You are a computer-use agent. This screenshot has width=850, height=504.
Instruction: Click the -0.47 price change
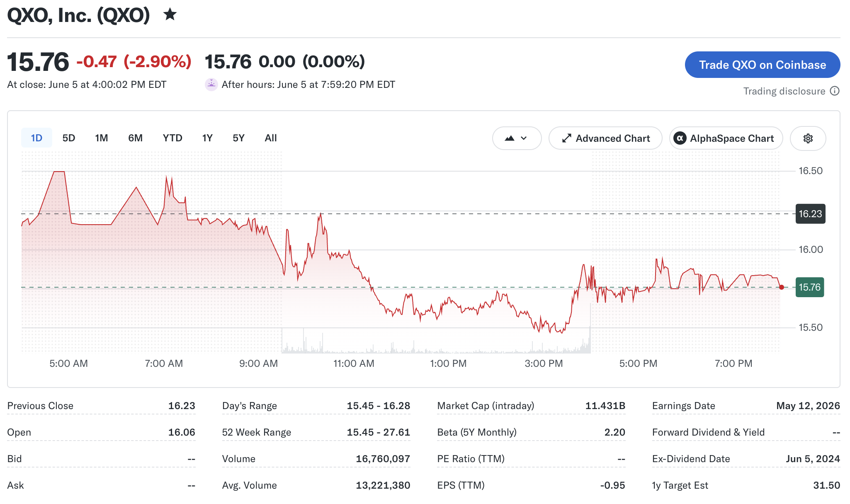tap(97, 62)
